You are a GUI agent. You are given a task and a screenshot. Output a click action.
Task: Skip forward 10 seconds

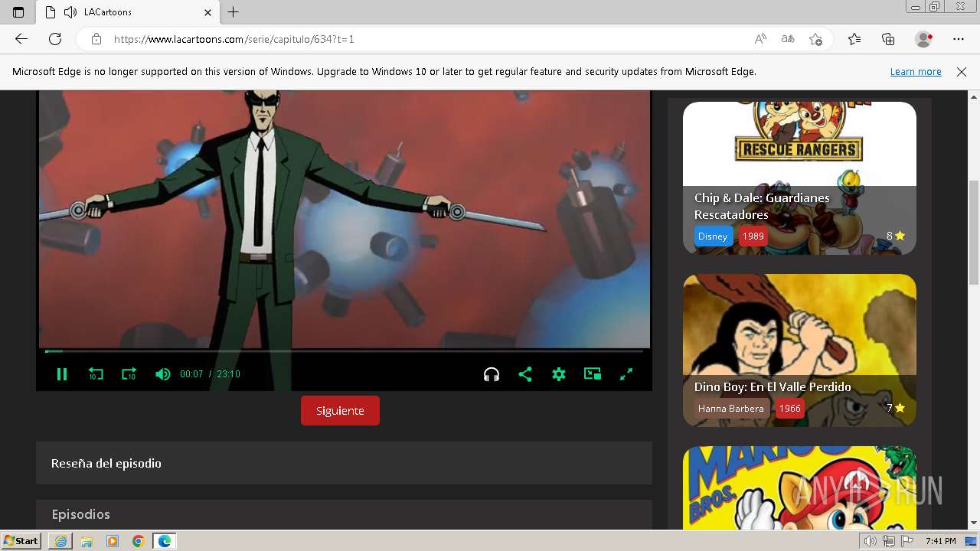point(129,374)
